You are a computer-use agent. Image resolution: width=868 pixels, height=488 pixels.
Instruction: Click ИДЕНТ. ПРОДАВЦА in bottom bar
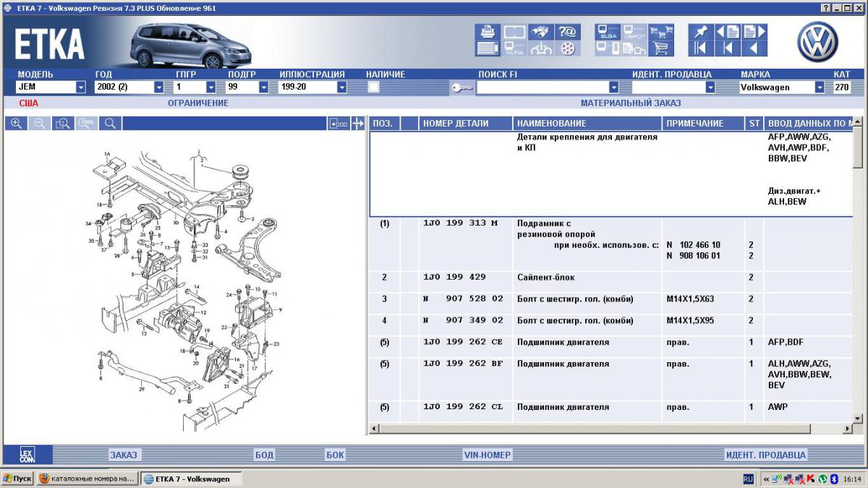766,455
